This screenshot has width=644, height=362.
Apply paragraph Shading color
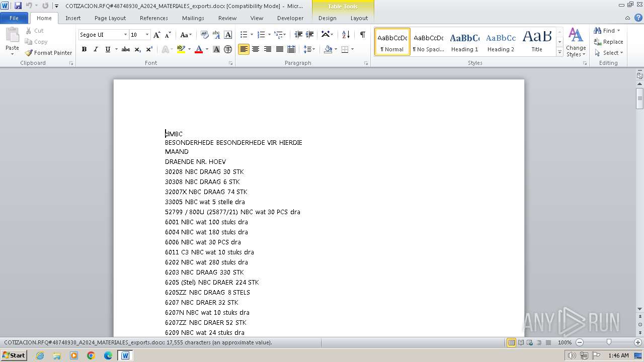coord(329,49)
